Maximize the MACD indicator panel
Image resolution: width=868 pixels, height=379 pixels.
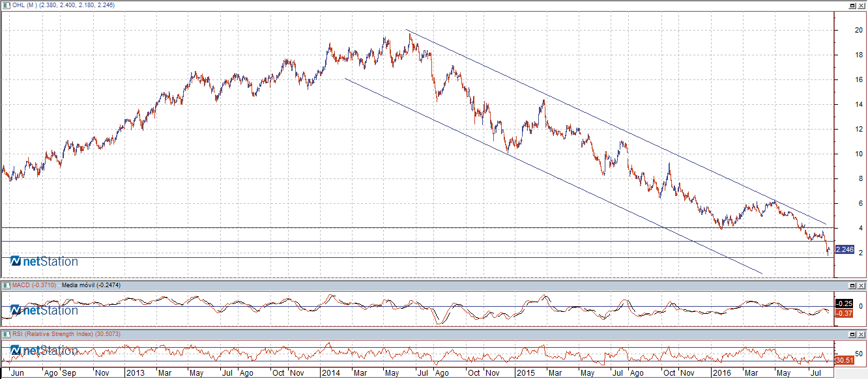pyautogui.click(x=853, y=286)
